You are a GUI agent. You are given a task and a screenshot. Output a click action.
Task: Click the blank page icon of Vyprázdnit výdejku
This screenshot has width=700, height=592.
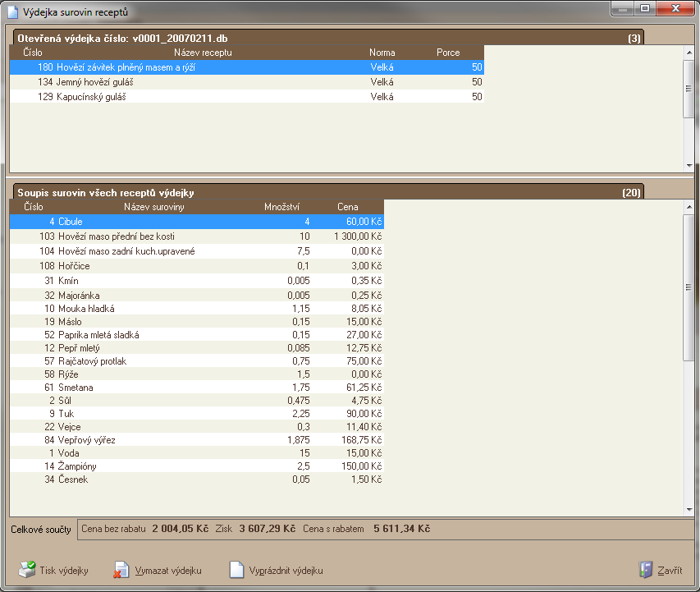pos(236,570)
